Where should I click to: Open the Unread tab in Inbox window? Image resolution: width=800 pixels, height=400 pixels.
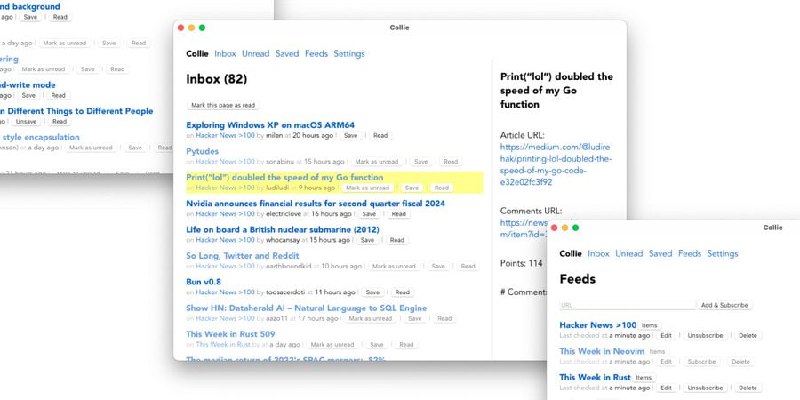coord(255,54)
